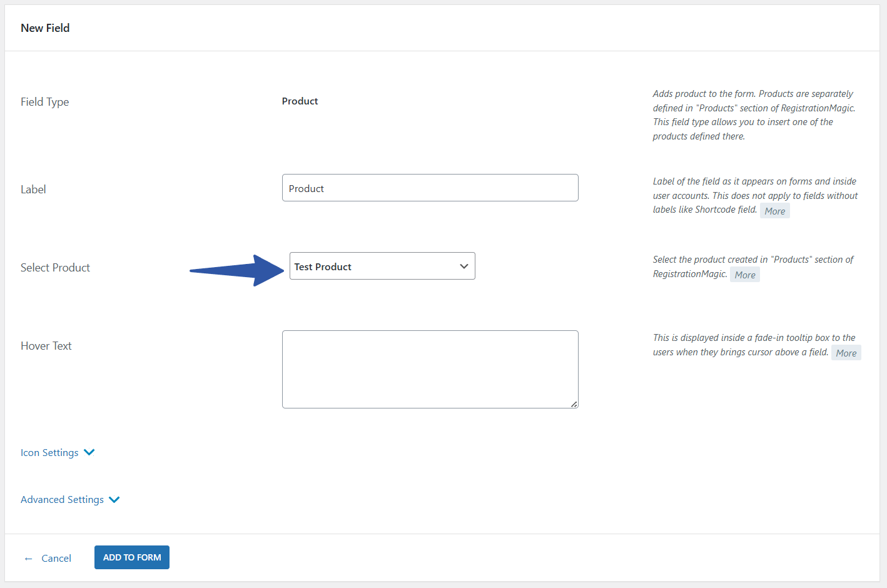Focus the Label input containing Product
Screen dimensions: 887x588
click(430, 188)
